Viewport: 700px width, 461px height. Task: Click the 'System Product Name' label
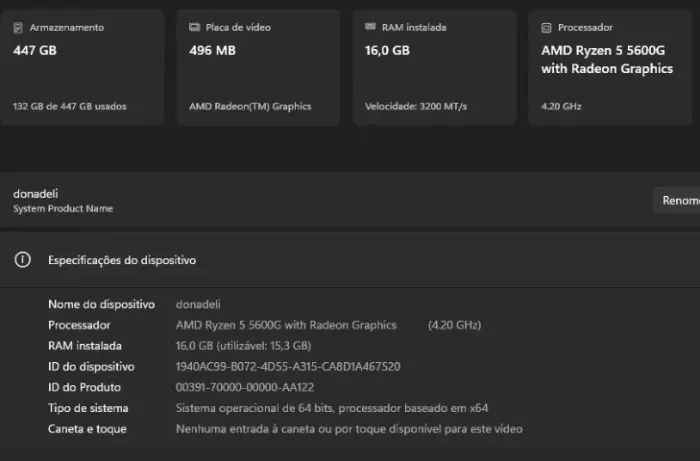pyautogui.click(x=63, y=208)
